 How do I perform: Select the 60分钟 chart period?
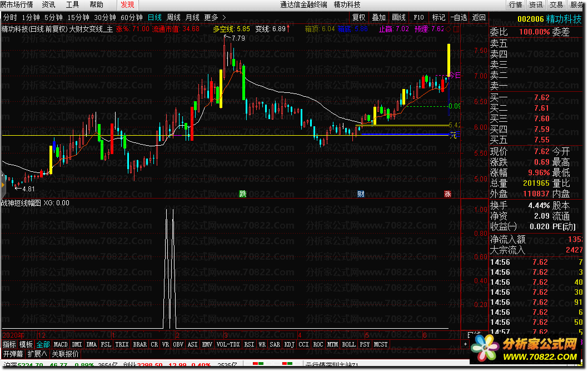132,18
